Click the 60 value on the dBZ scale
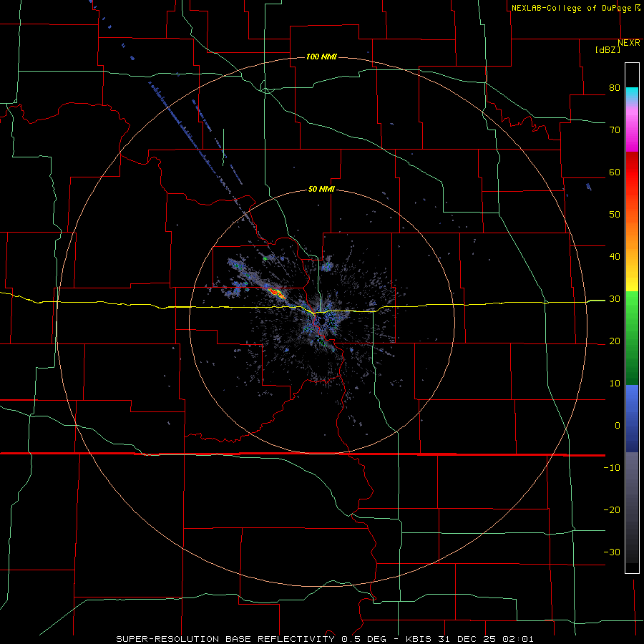Viewport: 644px width, 644px height. 615,172
